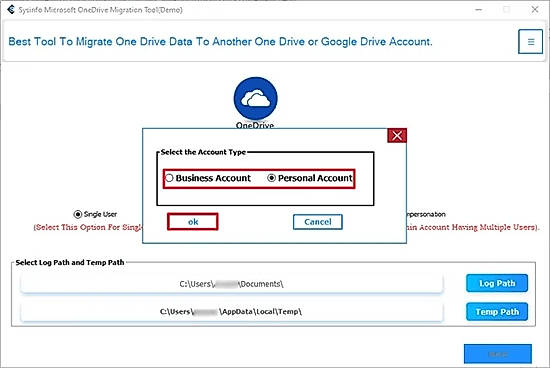This screenshot has height=368, width=550.
Task: Click the 'Select This Option For Single' note
Action: 88,227
